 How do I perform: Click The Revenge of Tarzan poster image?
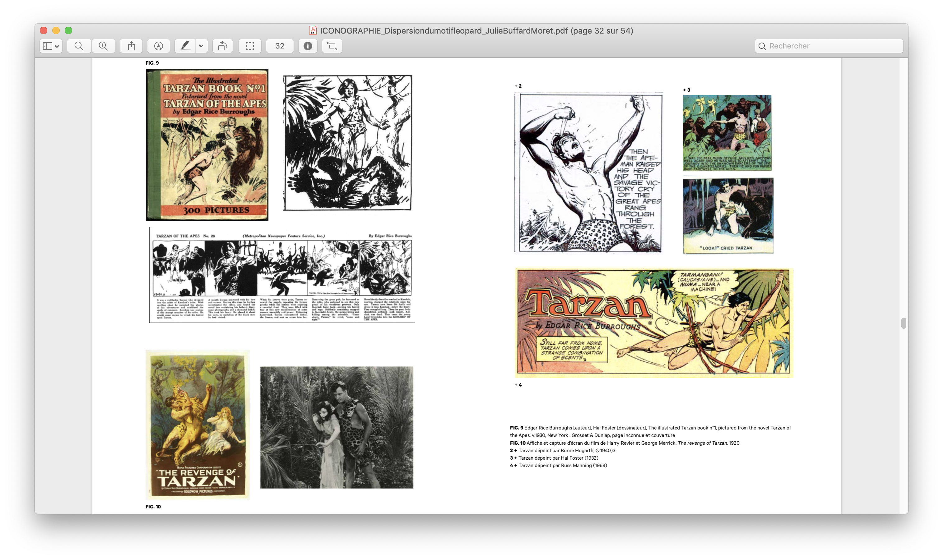pos(197,425)
